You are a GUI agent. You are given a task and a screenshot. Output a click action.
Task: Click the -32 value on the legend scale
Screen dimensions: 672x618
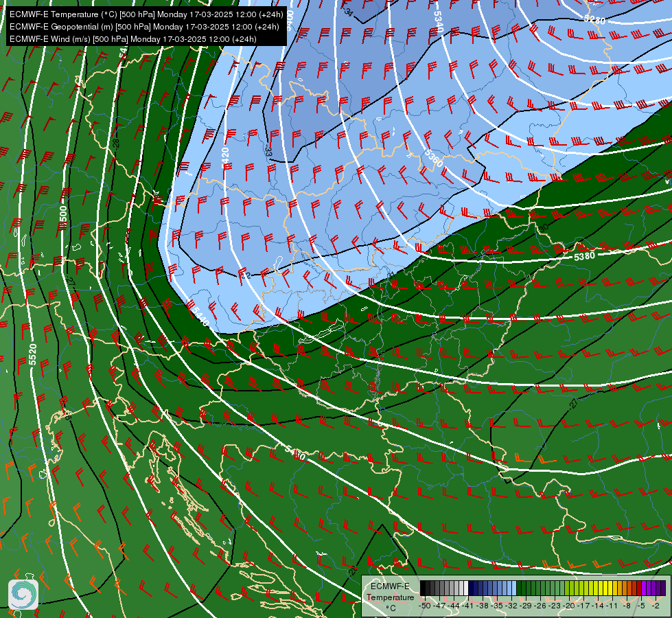click(x=512, y=606)
